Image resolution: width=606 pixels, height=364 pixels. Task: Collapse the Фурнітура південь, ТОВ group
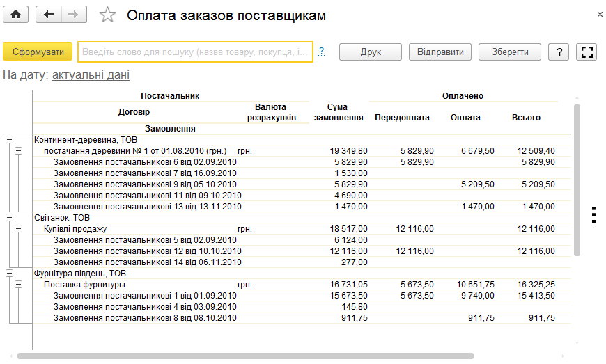[x=9, y=274]
